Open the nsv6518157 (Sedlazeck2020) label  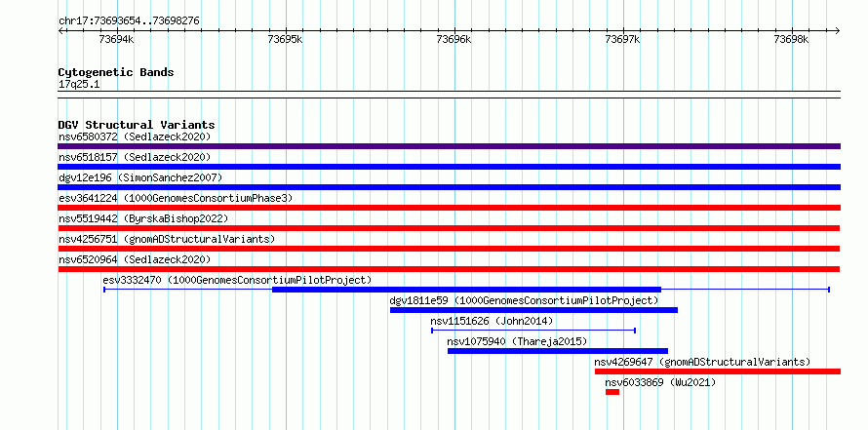[135, 157]
